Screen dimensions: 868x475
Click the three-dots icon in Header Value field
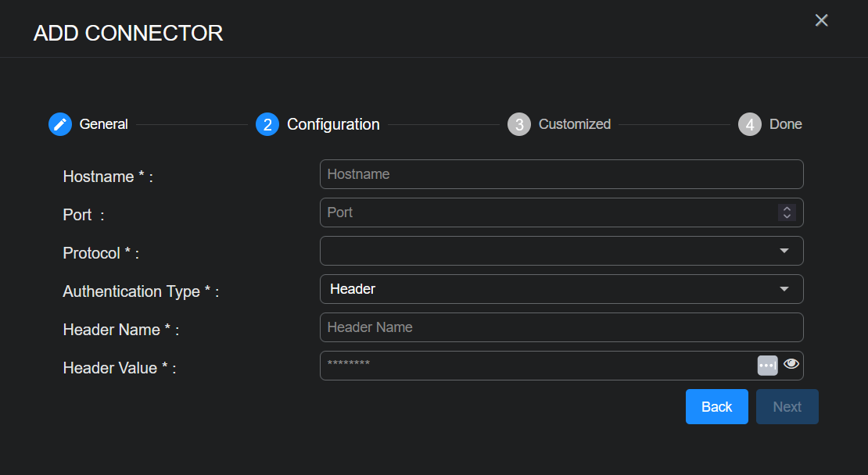(767, 366)
